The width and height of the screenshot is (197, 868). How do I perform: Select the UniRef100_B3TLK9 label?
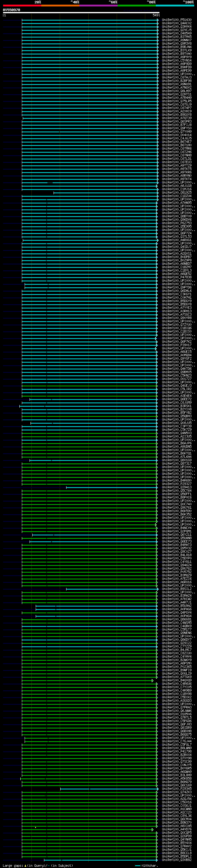click(177, 50)
